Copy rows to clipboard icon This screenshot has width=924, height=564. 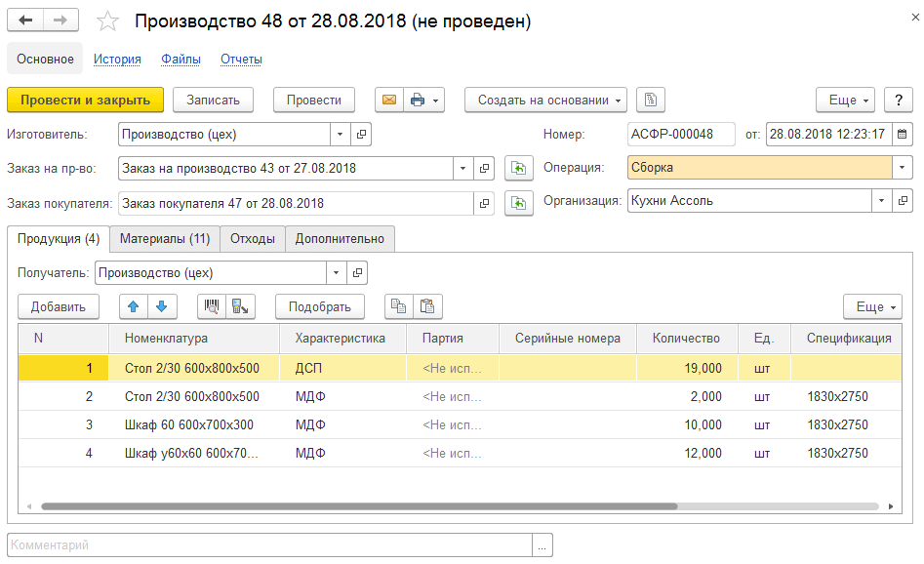tap(399, 306)
